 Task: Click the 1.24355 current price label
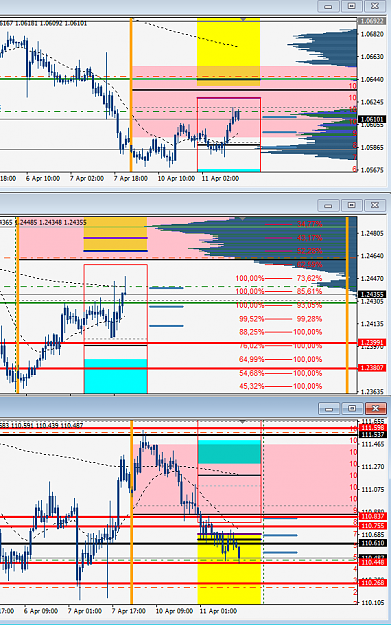372,294
